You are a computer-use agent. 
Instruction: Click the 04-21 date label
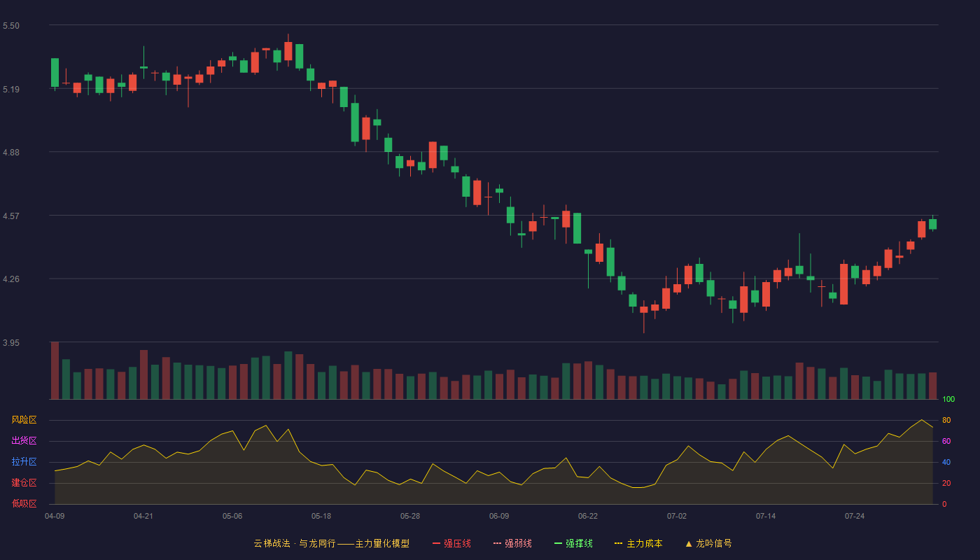143,516
